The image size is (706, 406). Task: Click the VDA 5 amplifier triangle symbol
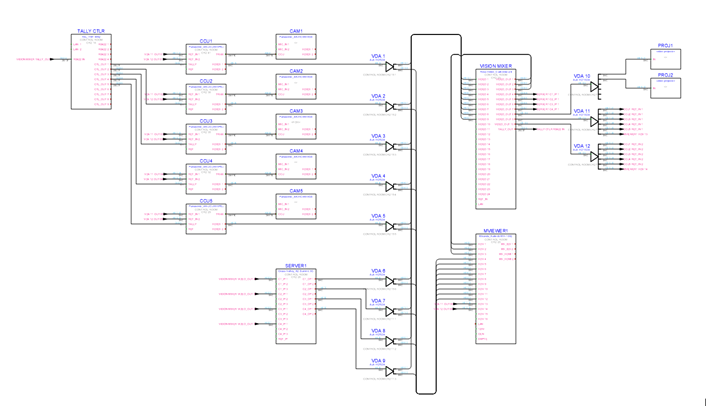pos(396,226)
